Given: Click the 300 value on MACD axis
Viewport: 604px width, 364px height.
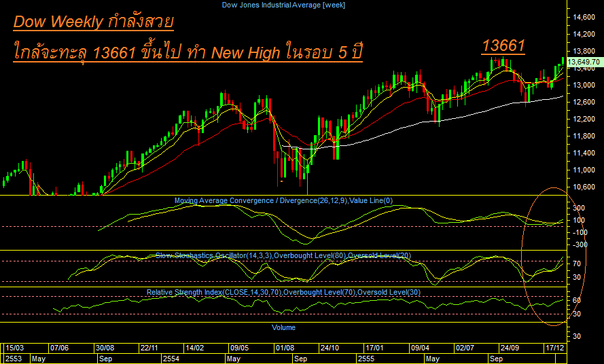Looking at the screenshot, I should (x=579, y=208).
